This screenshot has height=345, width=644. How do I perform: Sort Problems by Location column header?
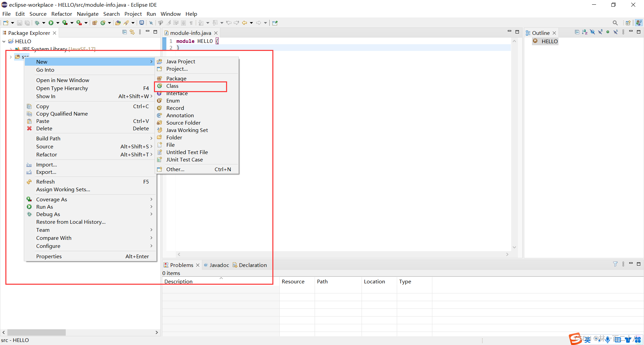[379, 281]
